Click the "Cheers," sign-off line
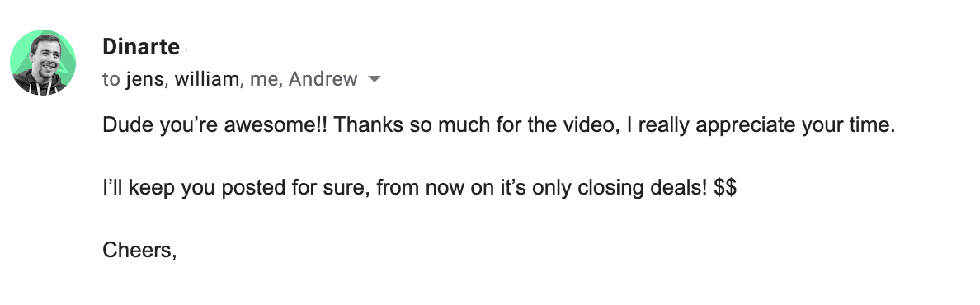The image size is (980, 305). (x=140, y=250)
